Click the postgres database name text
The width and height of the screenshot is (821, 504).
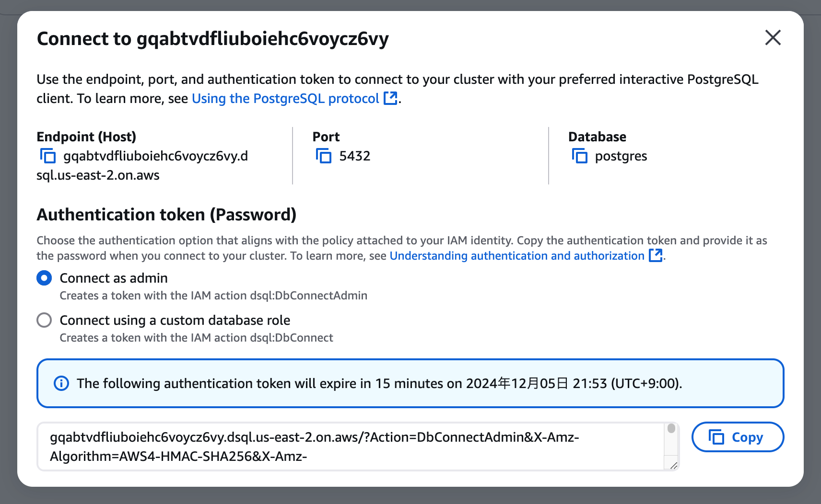click(621, 156)
